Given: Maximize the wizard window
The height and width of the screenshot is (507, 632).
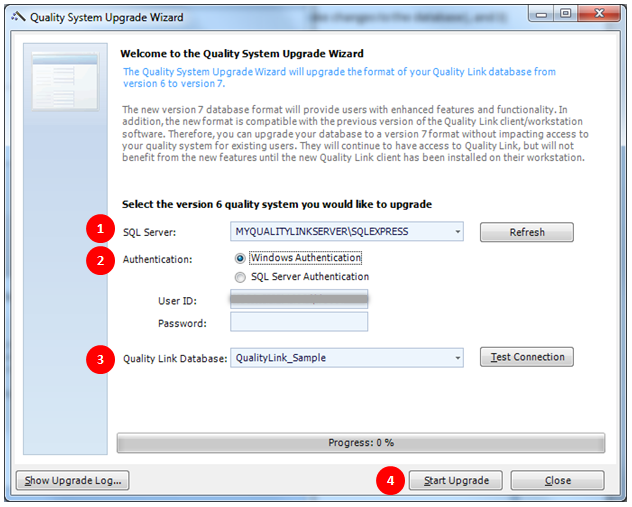Looking at the screenshot, I should (565, 15).
